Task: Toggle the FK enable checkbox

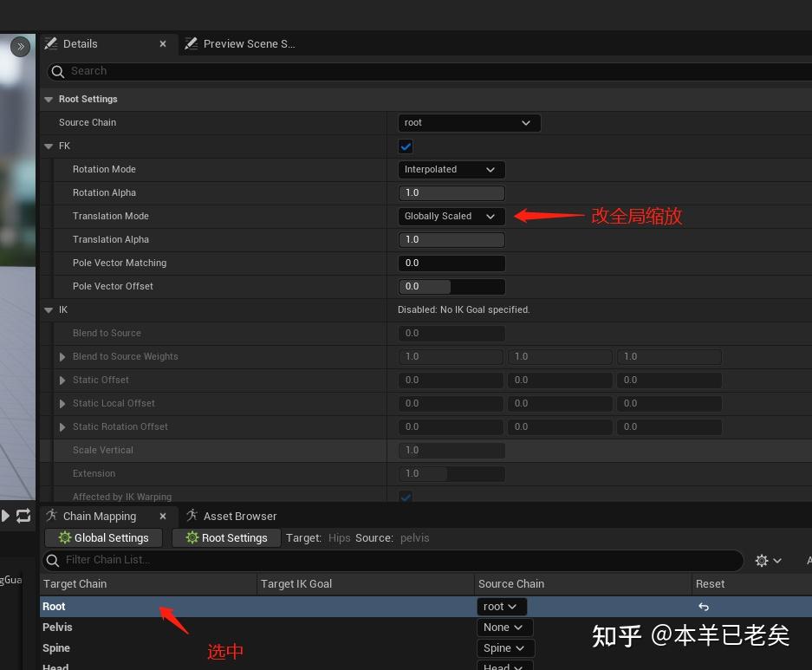Action: click(x=405, y=146)
